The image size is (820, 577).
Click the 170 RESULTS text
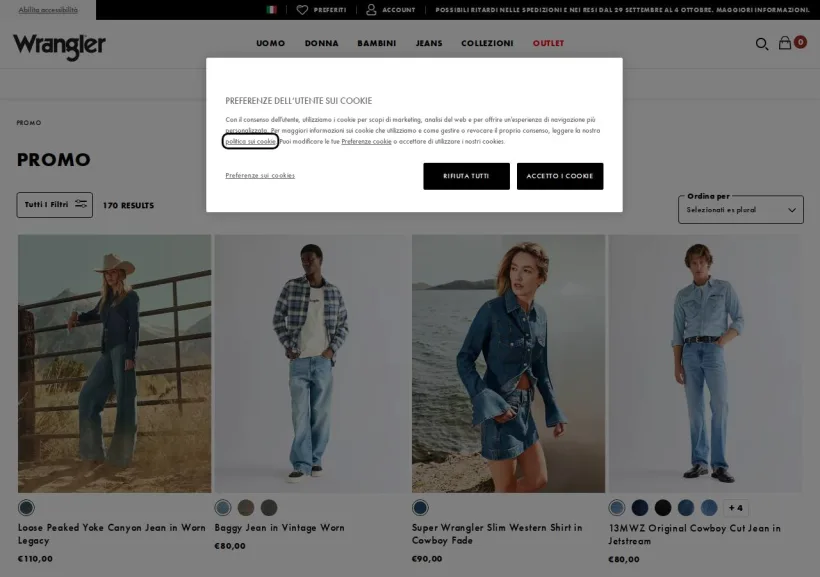(x=128, y=206)
